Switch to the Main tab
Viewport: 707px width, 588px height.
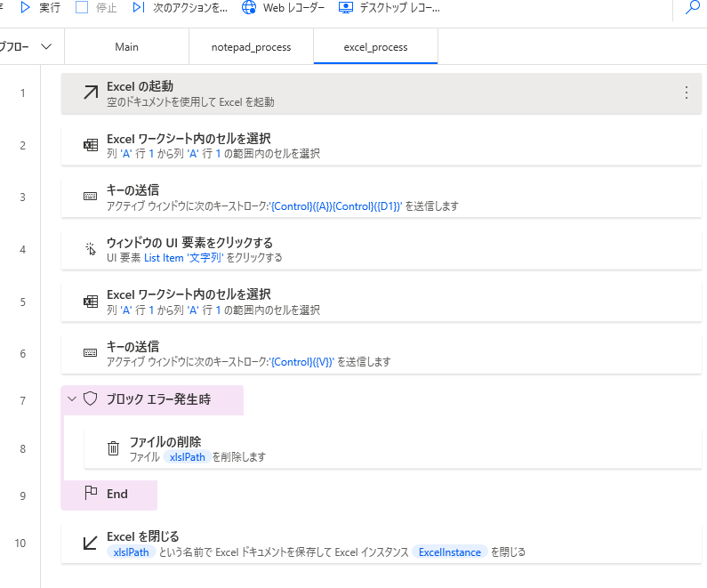click(x=126, y=47)
